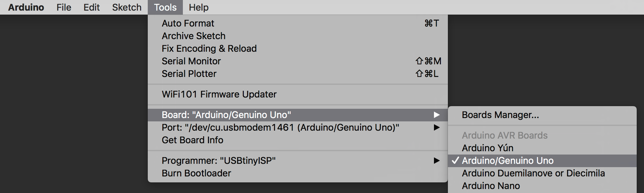Expand the Port submenu arrow
The image size is (644, 193).
pyautogui.click(x=437, y=127)
